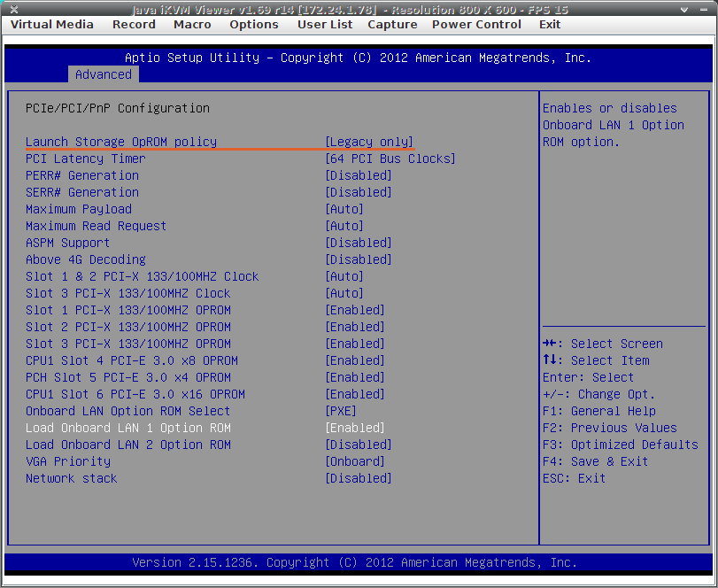Select the Above 4G Decoding item
Image resolution: width=718 pixels, height=588 pixels.
[x=85, y=259]
